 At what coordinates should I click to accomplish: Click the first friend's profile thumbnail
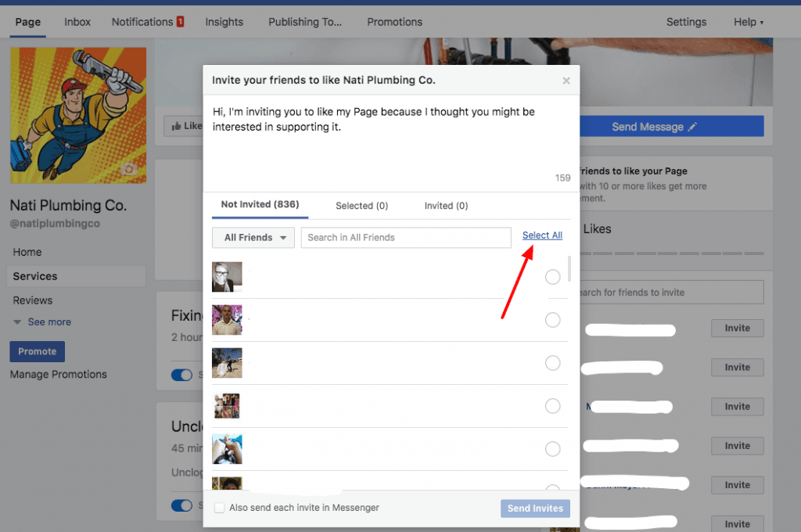[x=227, y=277]
